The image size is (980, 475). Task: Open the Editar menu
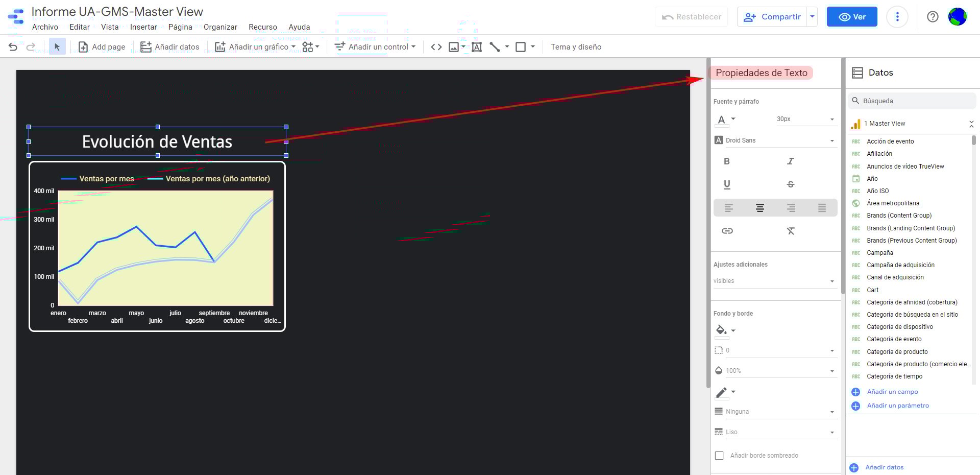tap(80, 27)
